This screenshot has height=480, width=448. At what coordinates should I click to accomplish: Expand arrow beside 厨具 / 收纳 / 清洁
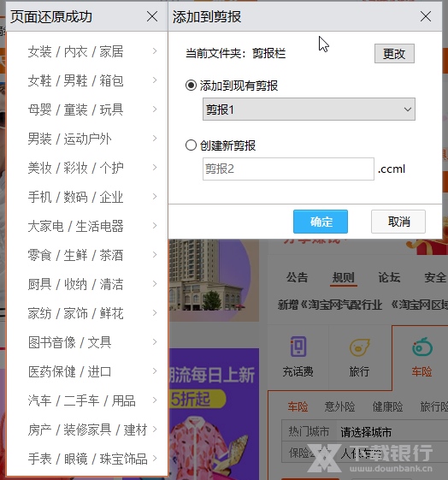tap(155, 283)
